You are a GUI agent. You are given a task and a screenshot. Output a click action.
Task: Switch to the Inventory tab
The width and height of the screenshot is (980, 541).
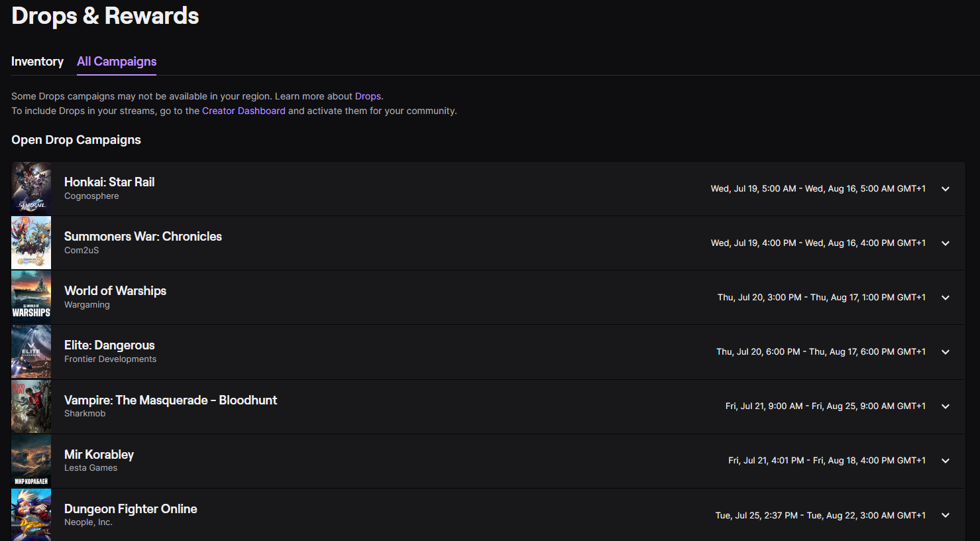click(37, 62)
